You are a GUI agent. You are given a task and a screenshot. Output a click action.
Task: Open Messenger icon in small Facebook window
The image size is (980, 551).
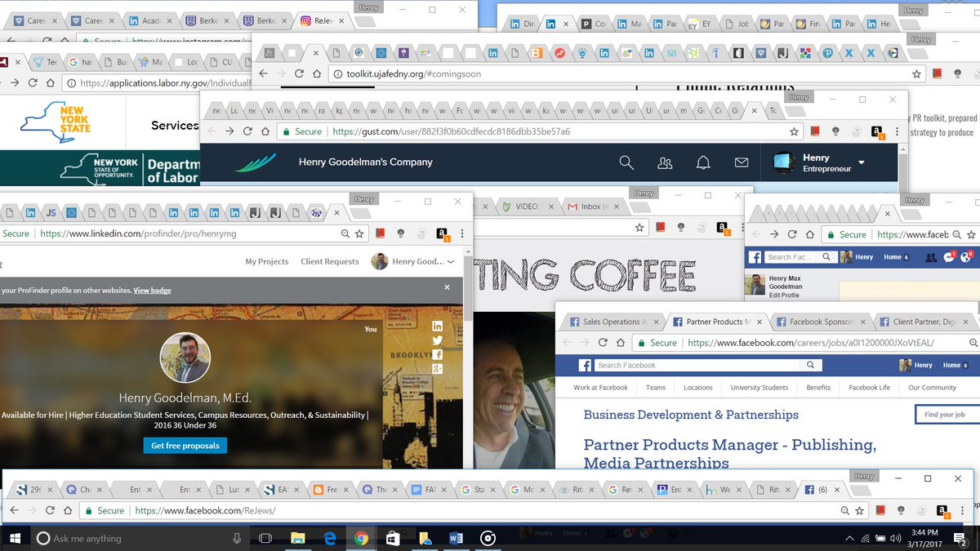pyautogui.click(x=949, y=257)
